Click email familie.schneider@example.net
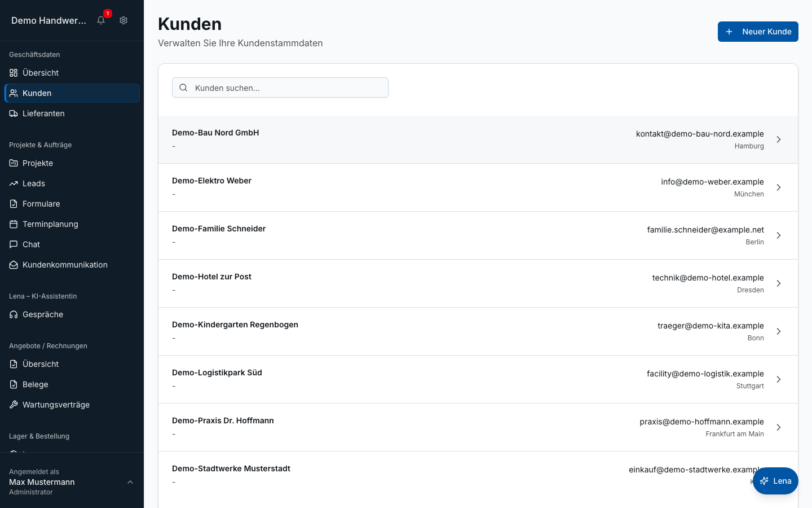 [705, 230]
